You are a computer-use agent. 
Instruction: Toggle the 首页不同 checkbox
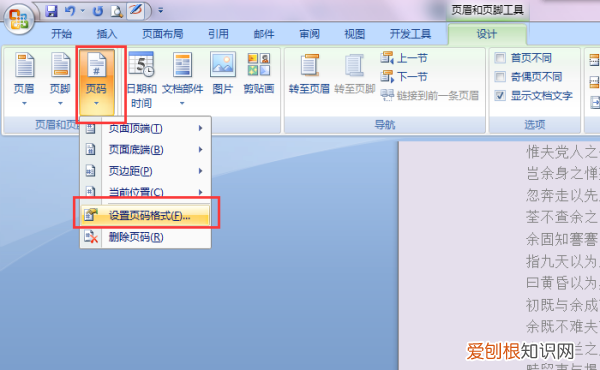click(x=500, y=58)
